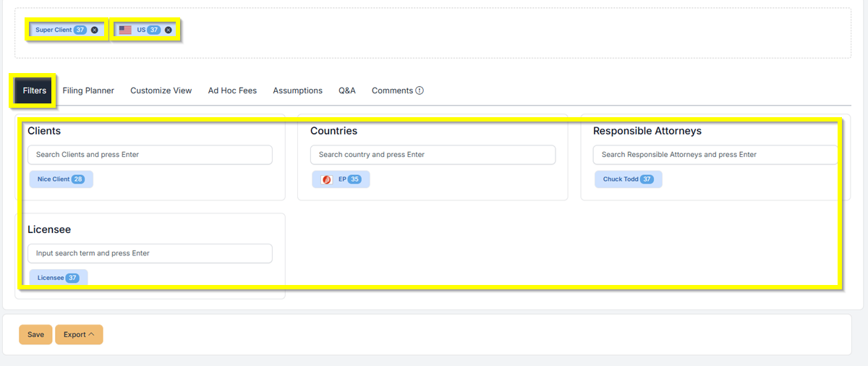Click into the Search country field
Image resolution: width=868 pixels, height=366 pixels.
pyautogui.click(x=433, y=155)
